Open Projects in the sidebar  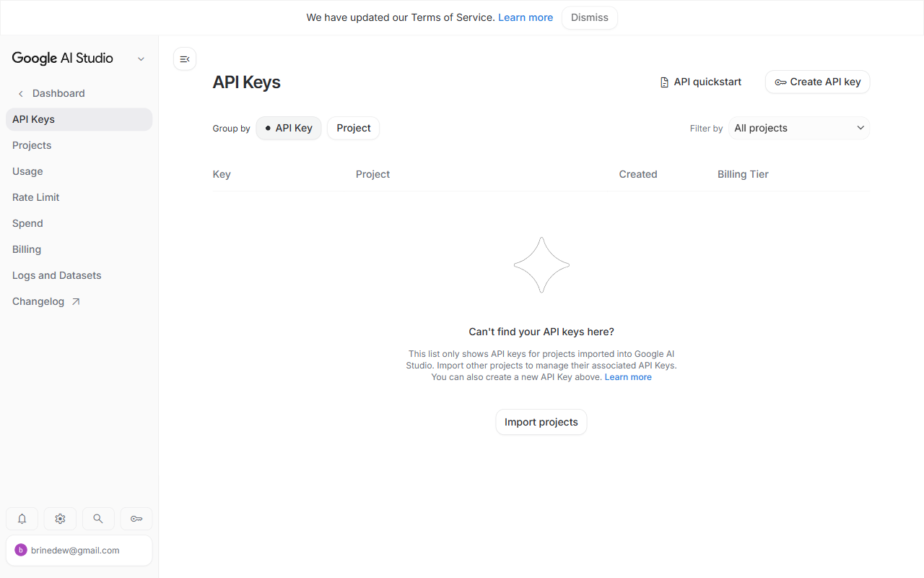pyautogui.click(x=79, y=145)
